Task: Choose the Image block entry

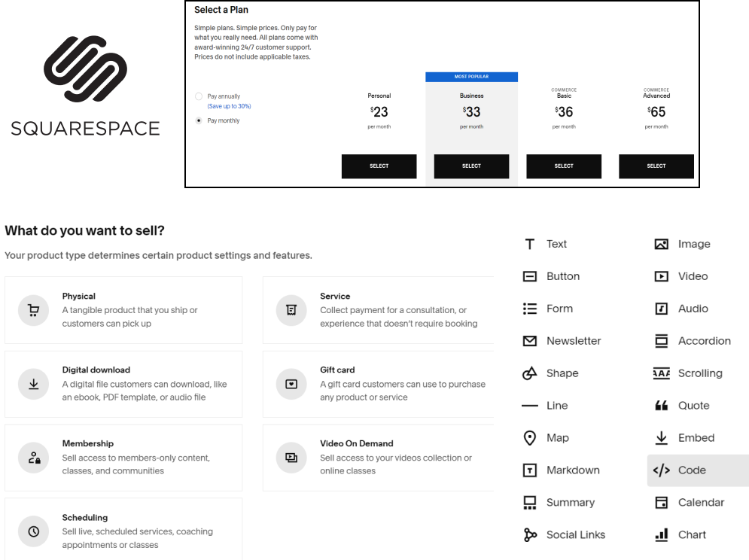Action: pos(693,243)
